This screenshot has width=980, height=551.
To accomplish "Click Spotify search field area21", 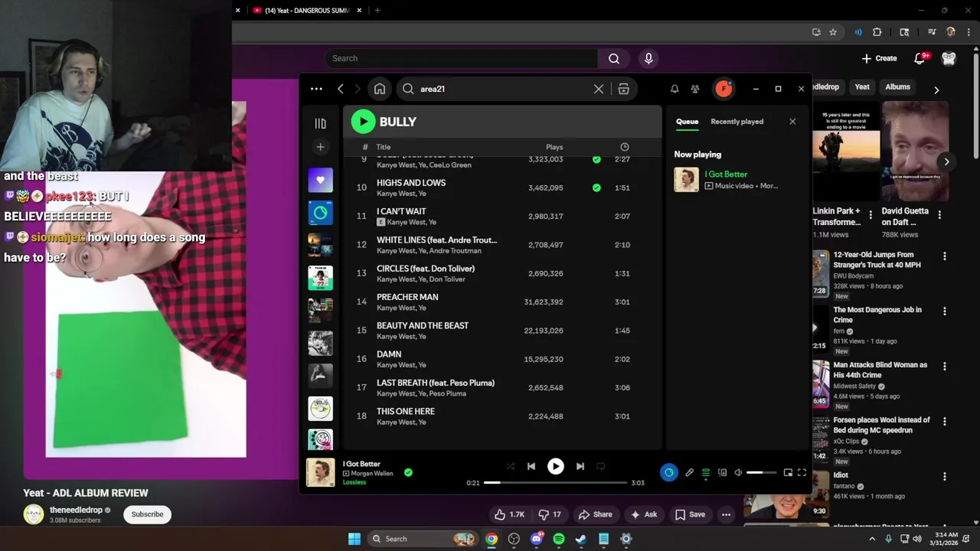I will (504, 89).
